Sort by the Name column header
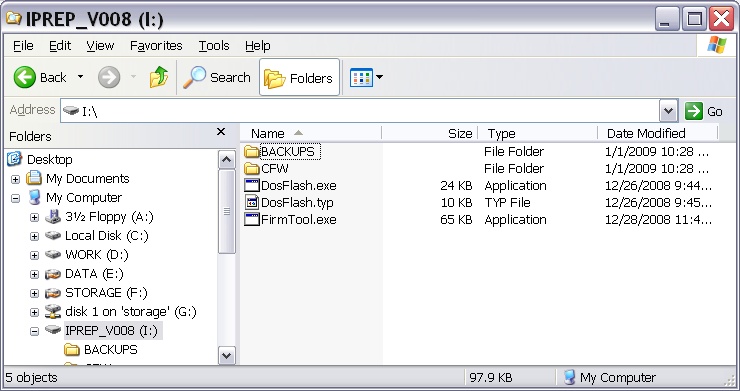 [x=311, y=134]
